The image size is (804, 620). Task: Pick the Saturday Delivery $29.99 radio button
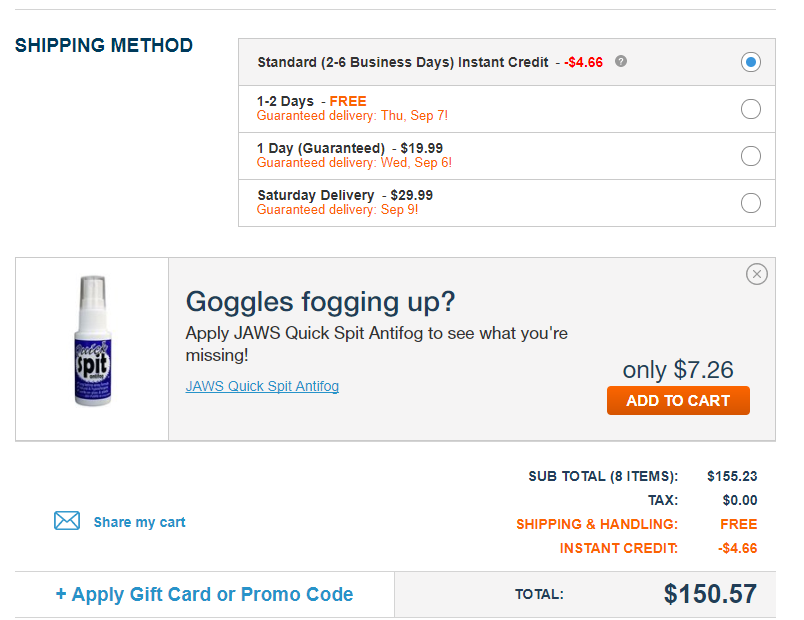tap(751, 203)
